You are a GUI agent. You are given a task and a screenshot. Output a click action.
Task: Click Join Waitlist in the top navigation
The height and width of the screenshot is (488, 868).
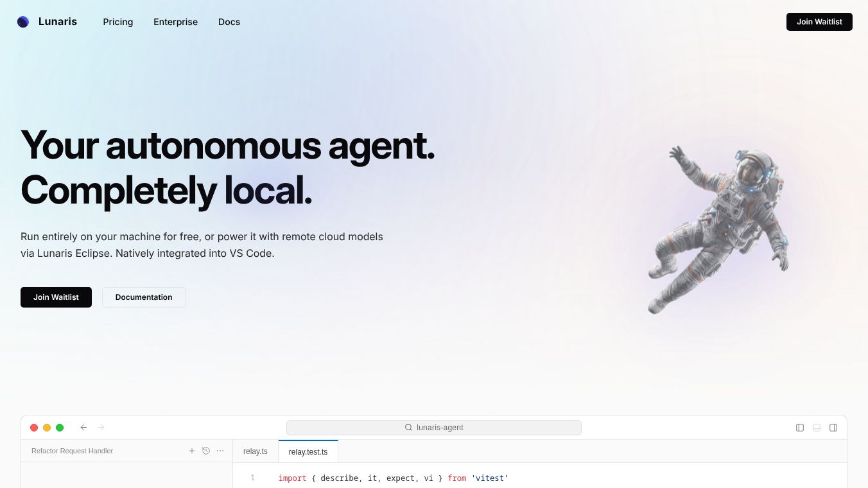pos(819,22)
